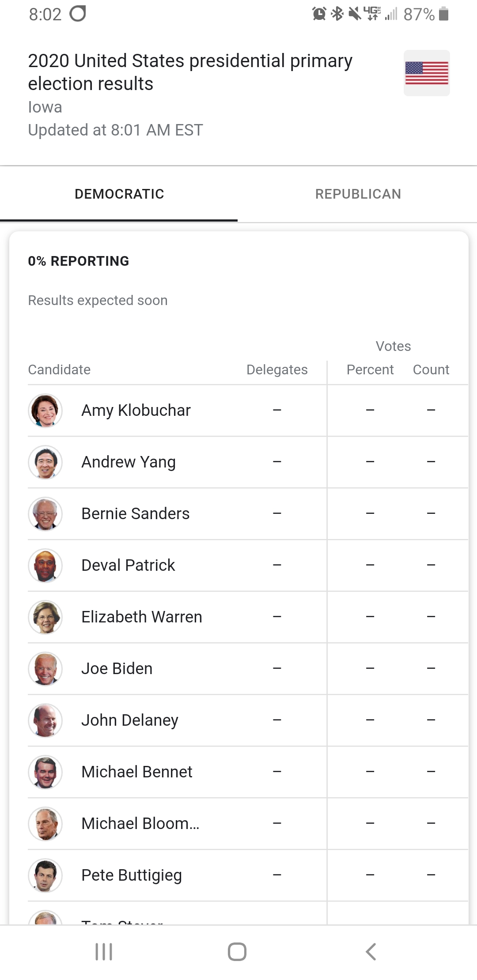Viewport: 477px width, 980px height.
Task: Open the Michael Bloom... candidate name
Action: click(140, 823)
